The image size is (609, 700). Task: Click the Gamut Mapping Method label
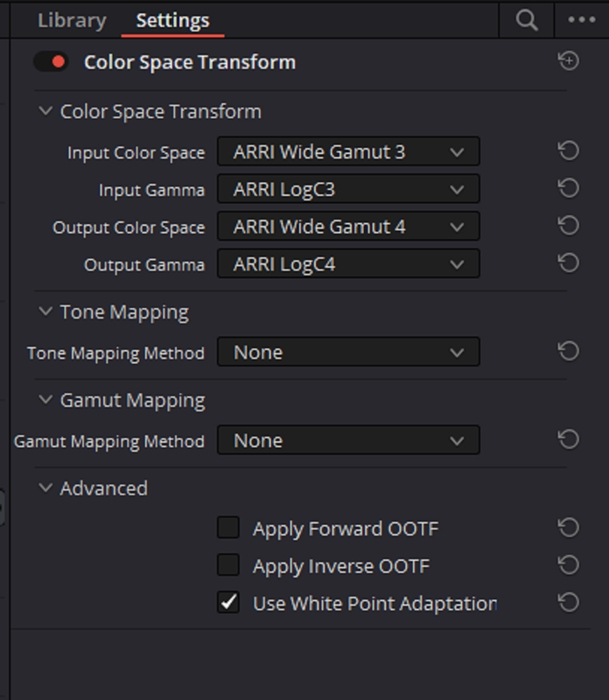tap(109, 442)
